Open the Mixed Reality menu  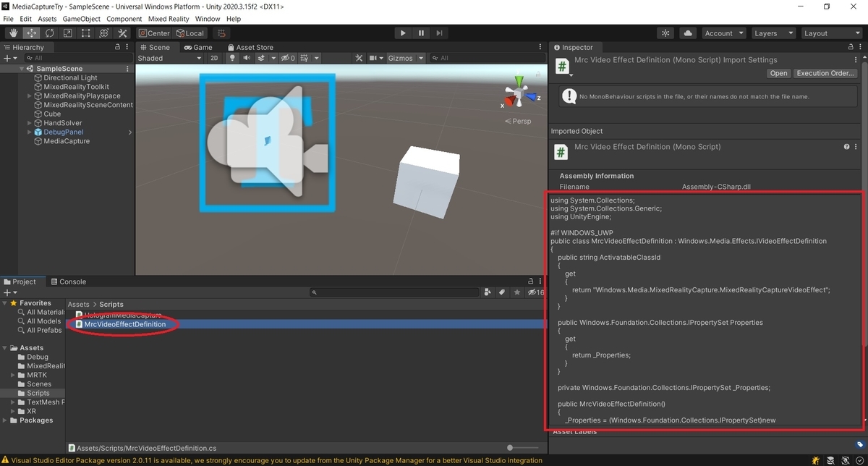click(169, 19)
